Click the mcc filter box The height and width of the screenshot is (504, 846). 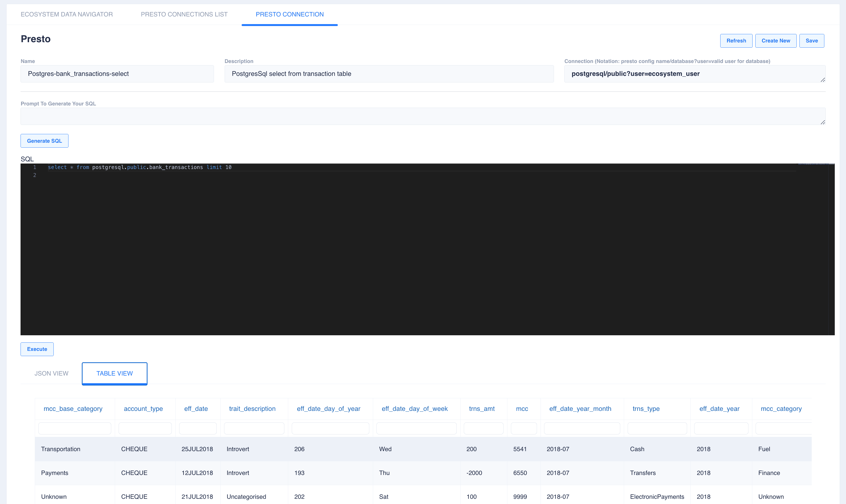pyautogui.click(x=524, y=428)
